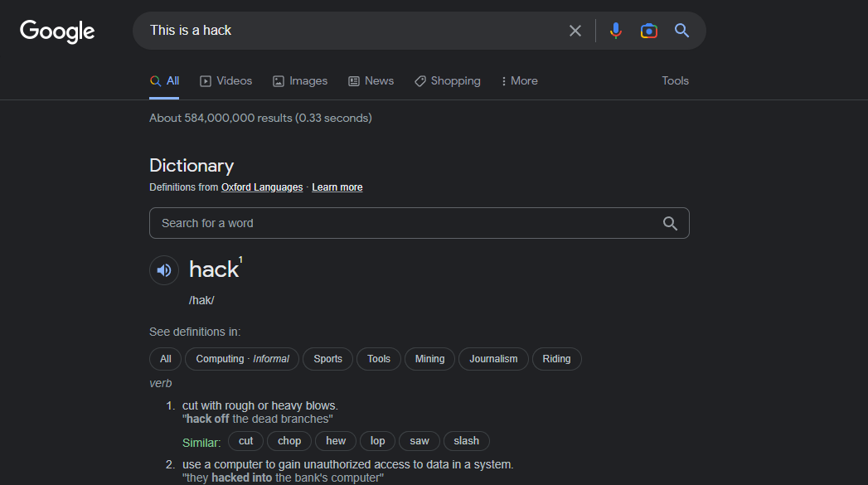Start voice search with microphone icon

616,31
